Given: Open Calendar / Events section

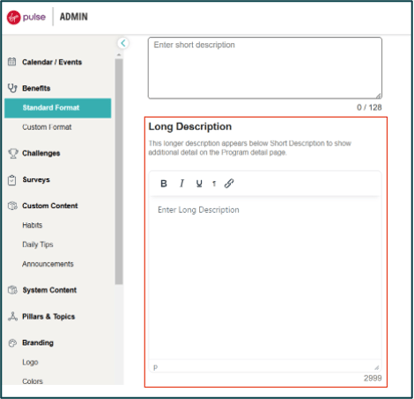Looking at the screenshot, I should pyautogui.click(x=52, y=62).
